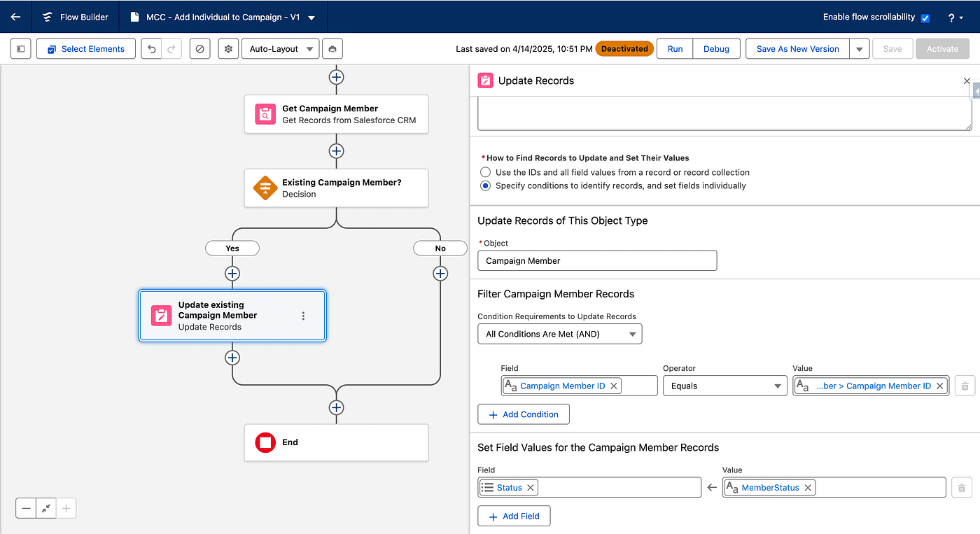Open the Equals operator dropdown
This screenshot has height=534, width=980.
coord(724,386)
